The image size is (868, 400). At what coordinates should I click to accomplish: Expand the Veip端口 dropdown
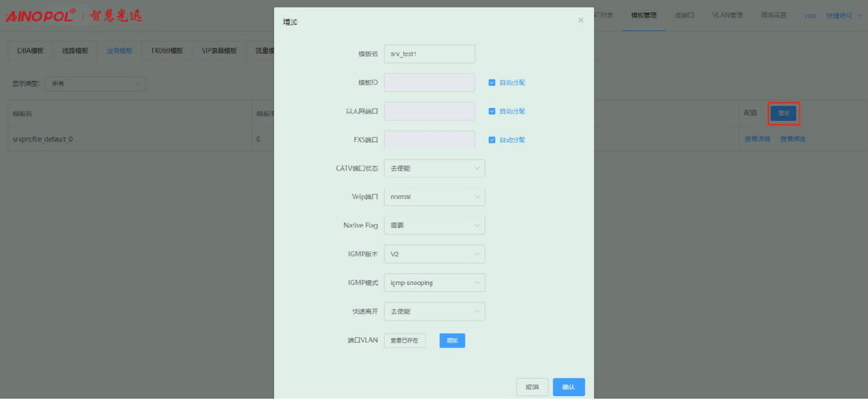434,197
